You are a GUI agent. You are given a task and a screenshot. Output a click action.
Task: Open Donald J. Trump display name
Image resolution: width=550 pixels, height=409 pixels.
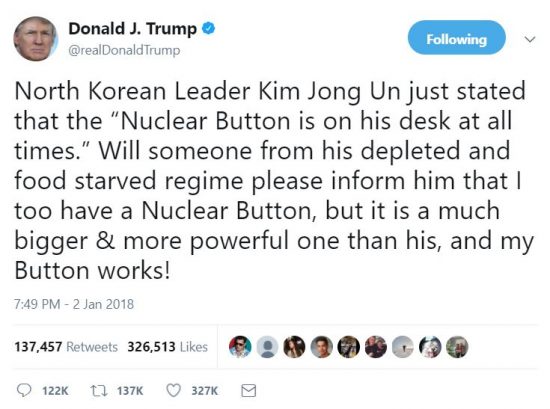133,28
